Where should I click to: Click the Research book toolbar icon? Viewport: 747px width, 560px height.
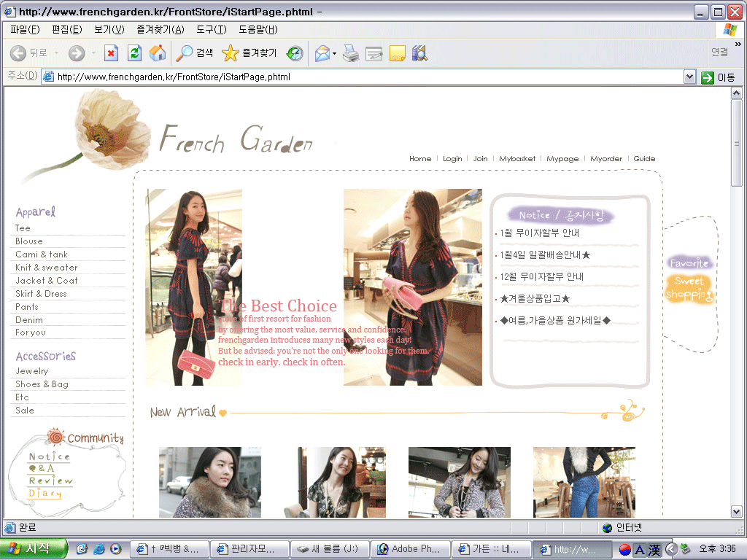[x=419, y=53]
